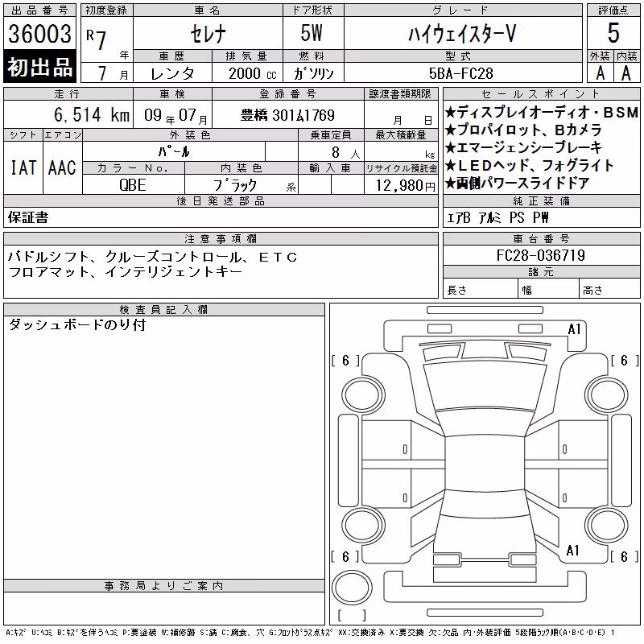The height and width of the screenshot is (644, 644).
Task: Click the air conditioner value AAC
Action: coord(62,167)
